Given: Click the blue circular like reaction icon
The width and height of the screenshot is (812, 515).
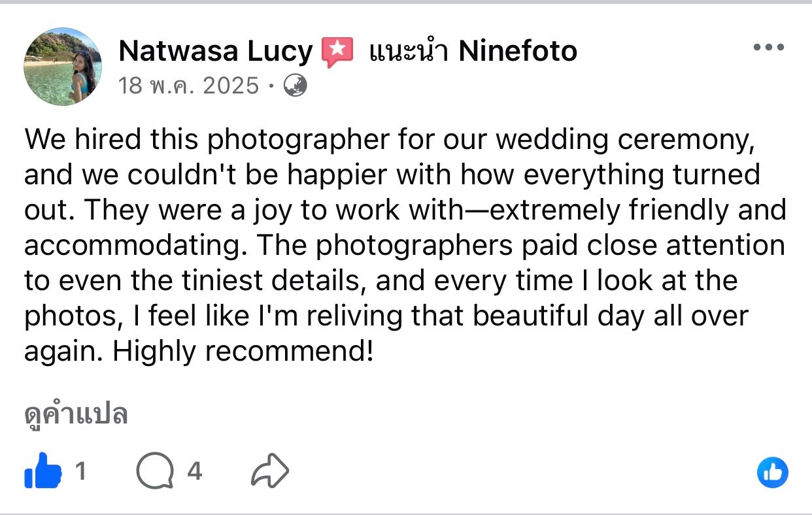Looking at the screenshot, I should point(772,473).
